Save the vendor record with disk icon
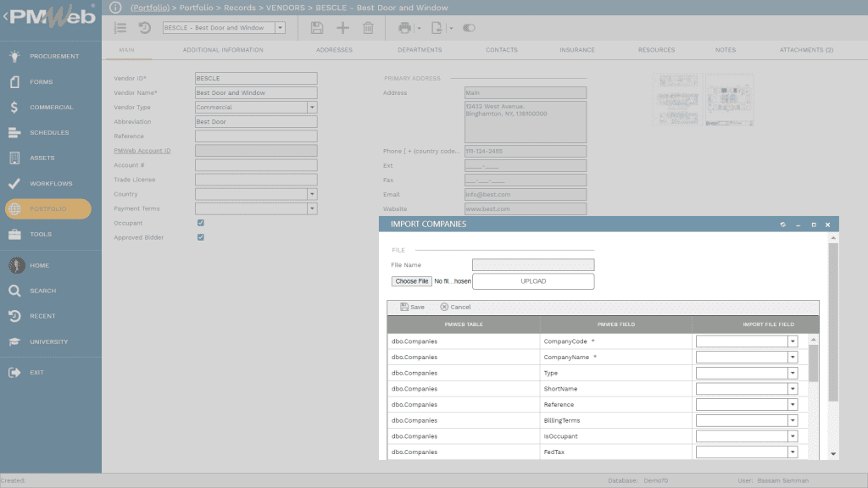The width and height of the screenshot is (868, 488). [x=317, y=28]
